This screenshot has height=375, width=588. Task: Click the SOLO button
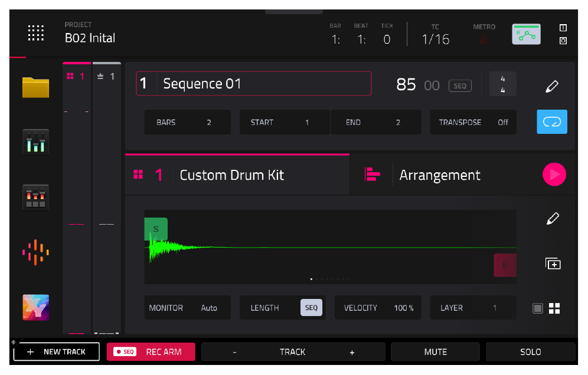[531, 352]
